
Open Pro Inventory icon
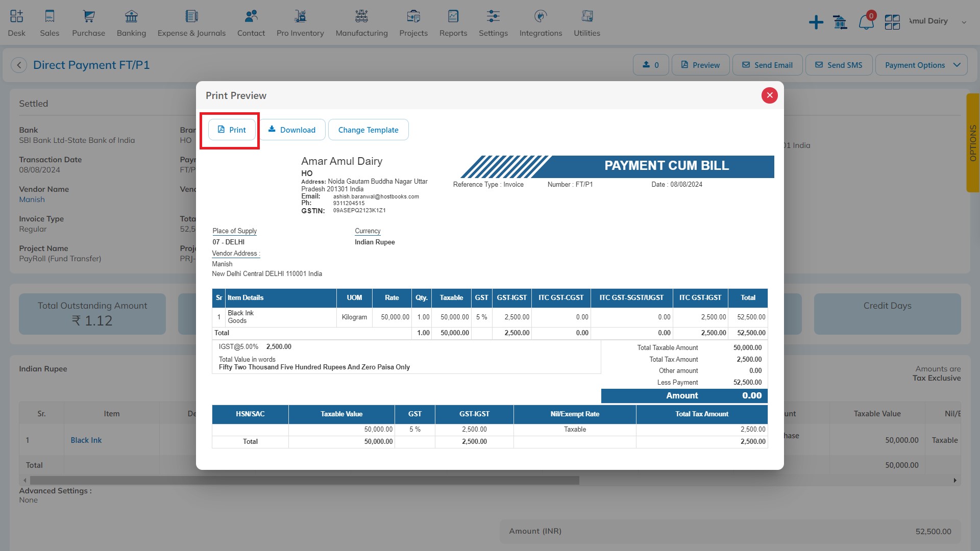(300, 16)
